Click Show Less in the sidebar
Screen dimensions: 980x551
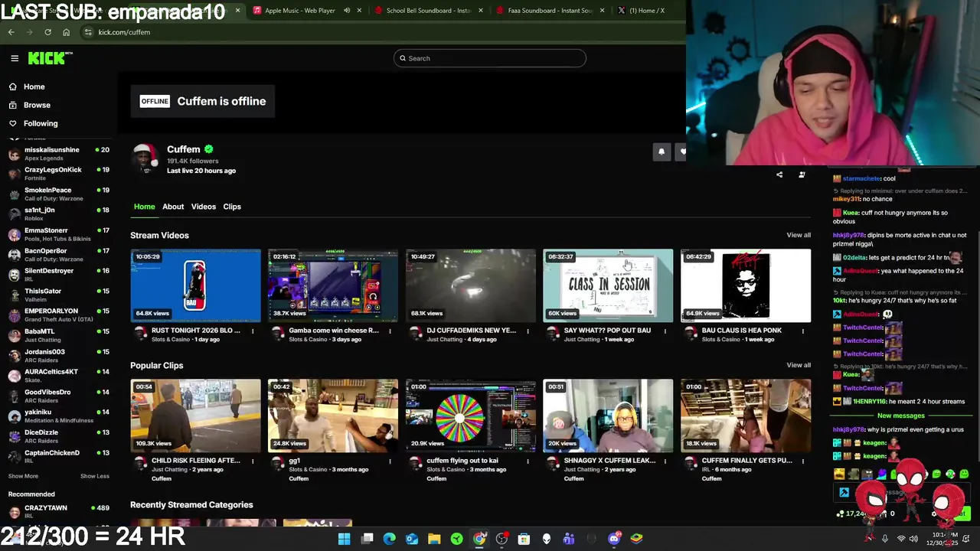coord(95,476)
